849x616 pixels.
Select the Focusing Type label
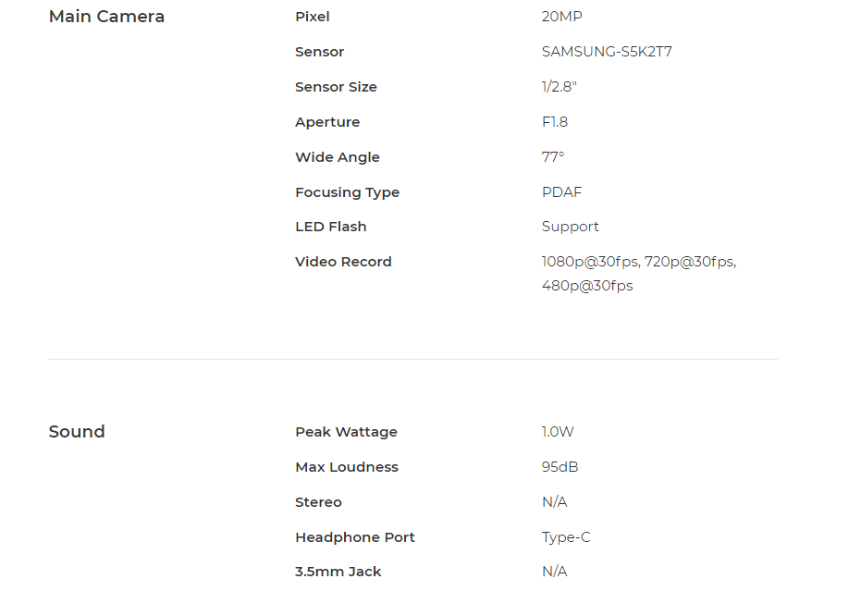pos(347,192)
